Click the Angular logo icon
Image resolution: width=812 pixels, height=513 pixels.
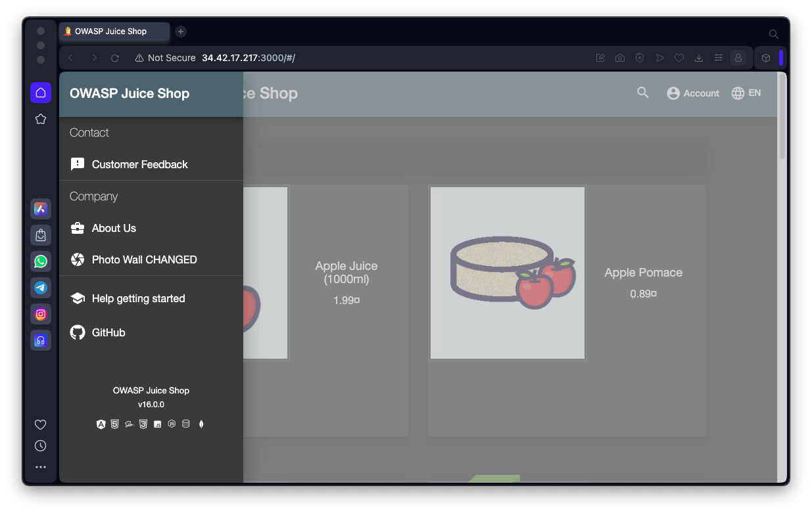click(x=101, y=424)
